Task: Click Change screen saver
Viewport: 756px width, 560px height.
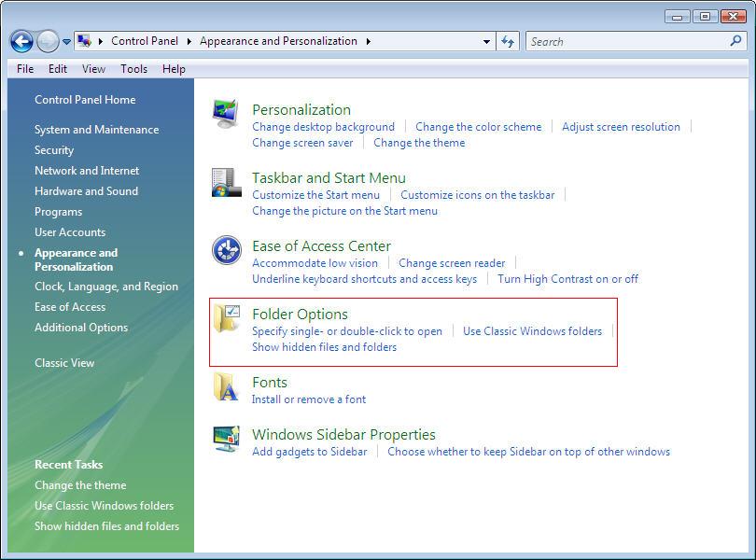Action: coord(302,143)
